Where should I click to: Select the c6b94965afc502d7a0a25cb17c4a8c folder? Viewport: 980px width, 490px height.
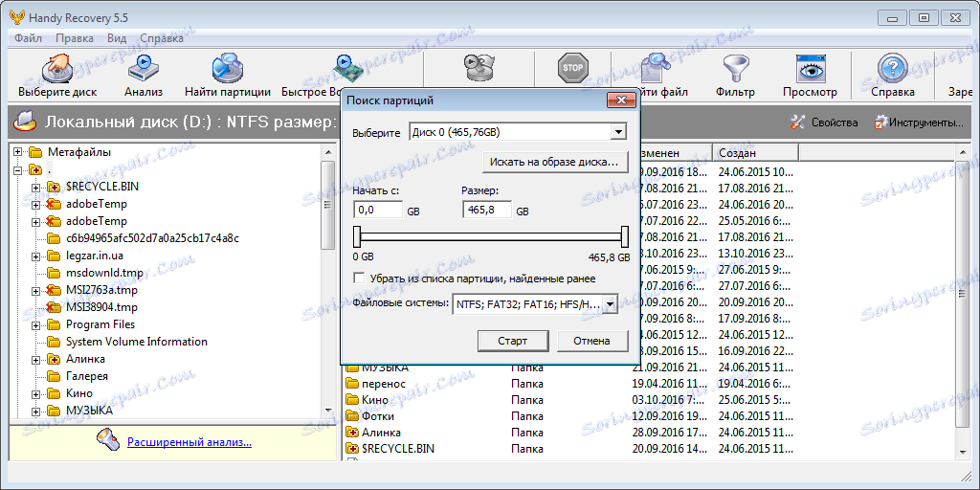(x=152, y=238)
